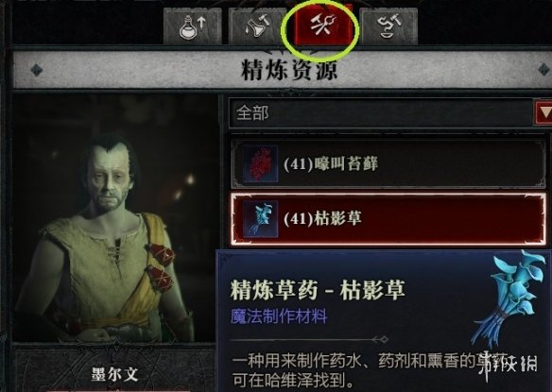Image resolution: width=552 pixels, height=392 pixels.
Task: Click the red moss item icon
Action: coord(261,164)
